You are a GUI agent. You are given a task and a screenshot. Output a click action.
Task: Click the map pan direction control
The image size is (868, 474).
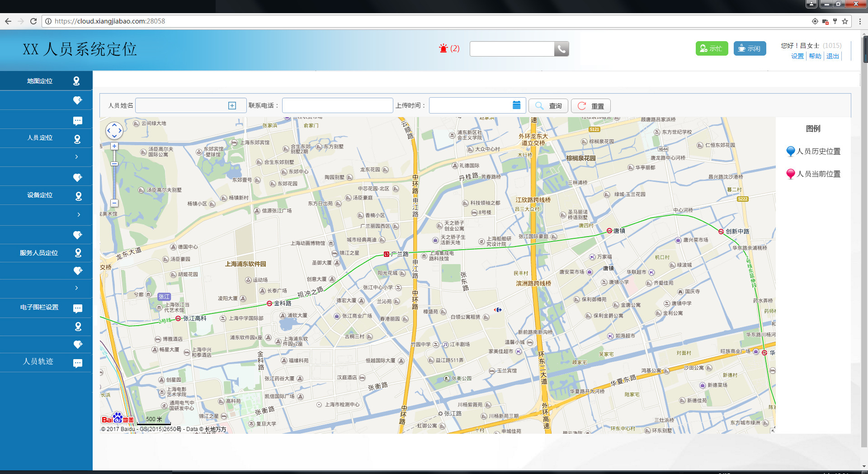(114, 131)
